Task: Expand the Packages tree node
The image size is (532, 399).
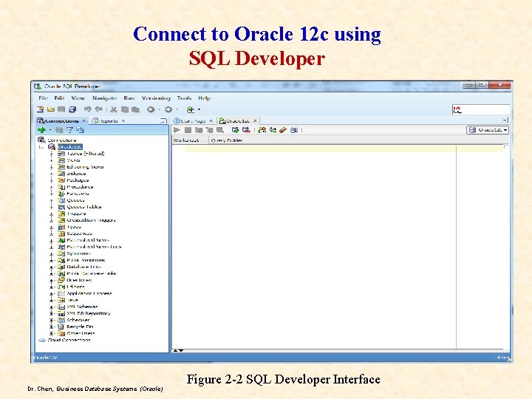Action: pos(52,180)
